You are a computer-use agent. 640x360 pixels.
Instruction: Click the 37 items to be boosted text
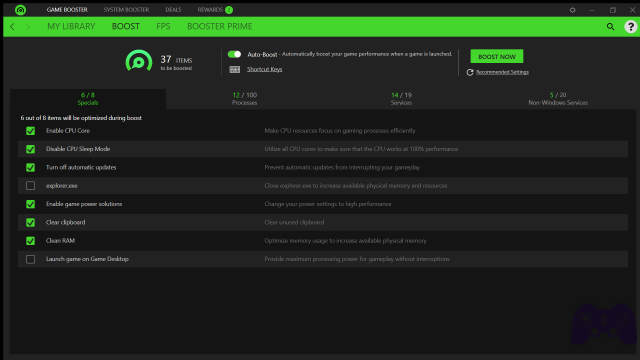[x=176, y=62]
